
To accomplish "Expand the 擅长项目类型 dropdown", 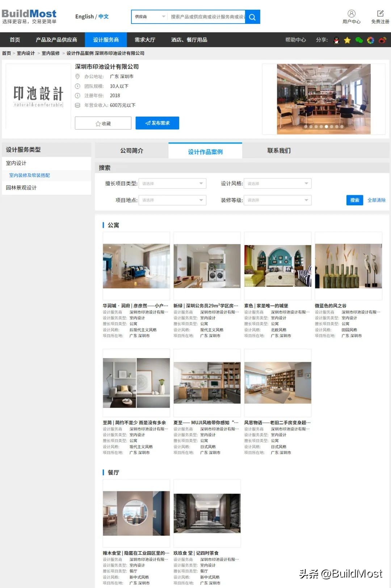I will coord(172,184).
